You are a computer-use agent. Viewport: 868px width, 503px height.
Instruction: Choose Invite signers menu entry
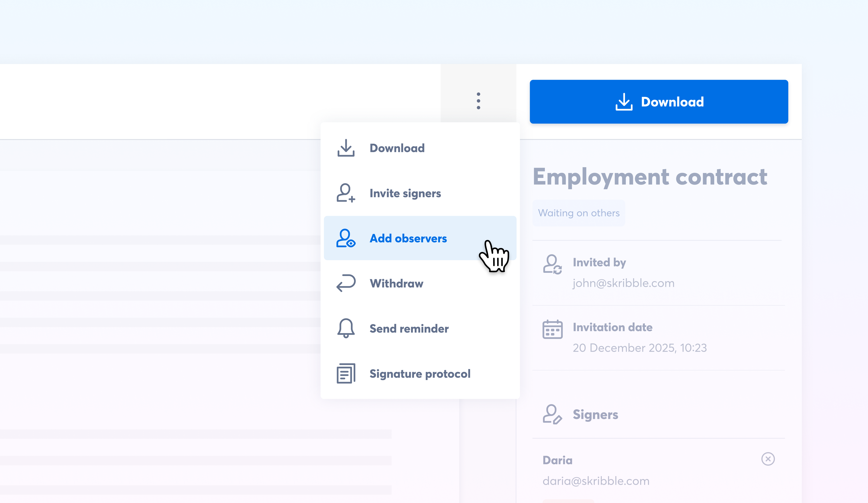(420, 193)
